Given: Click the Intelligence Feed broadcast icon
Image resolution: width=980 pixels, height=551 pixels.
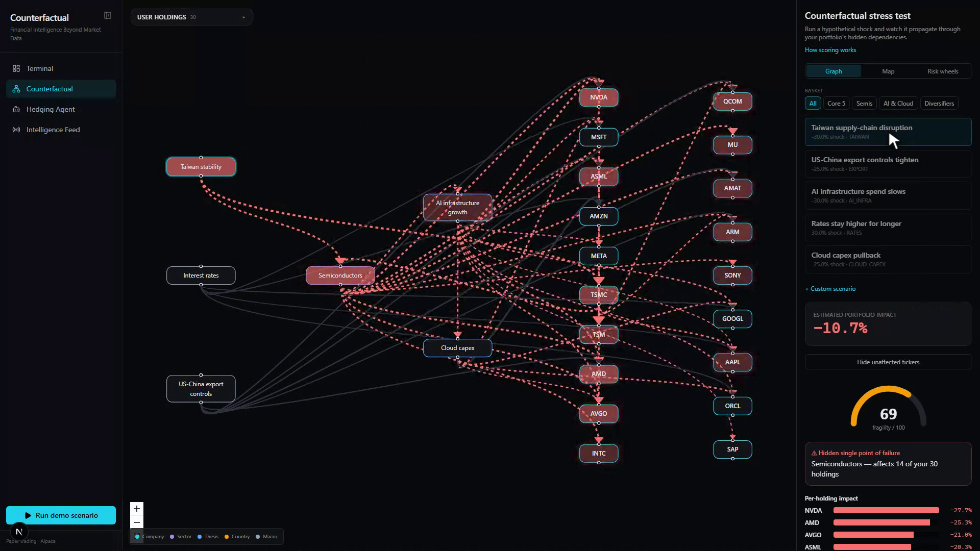Looking at the screenshot, I should point(16,130).
